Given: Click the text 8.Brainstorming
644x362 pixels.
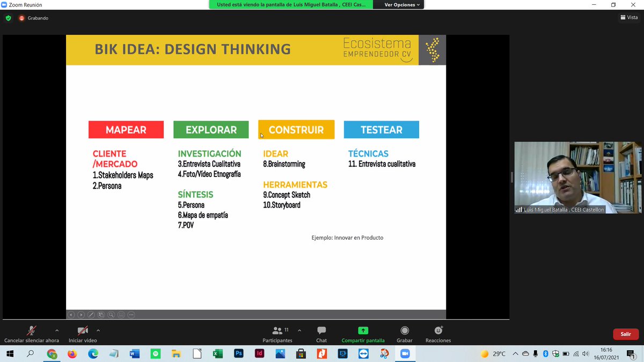Looking at the screenshot, I should tap(284, 164).
